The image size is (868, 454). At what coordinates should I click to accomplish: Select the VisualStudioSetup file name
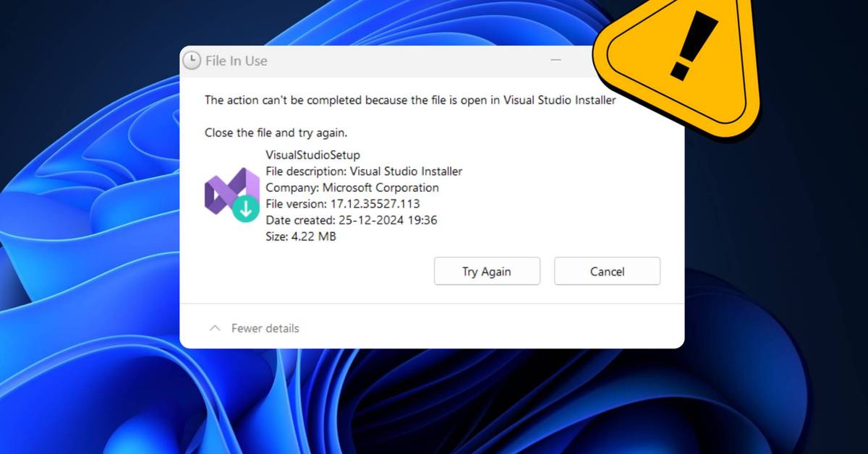[x=312, y=155]
